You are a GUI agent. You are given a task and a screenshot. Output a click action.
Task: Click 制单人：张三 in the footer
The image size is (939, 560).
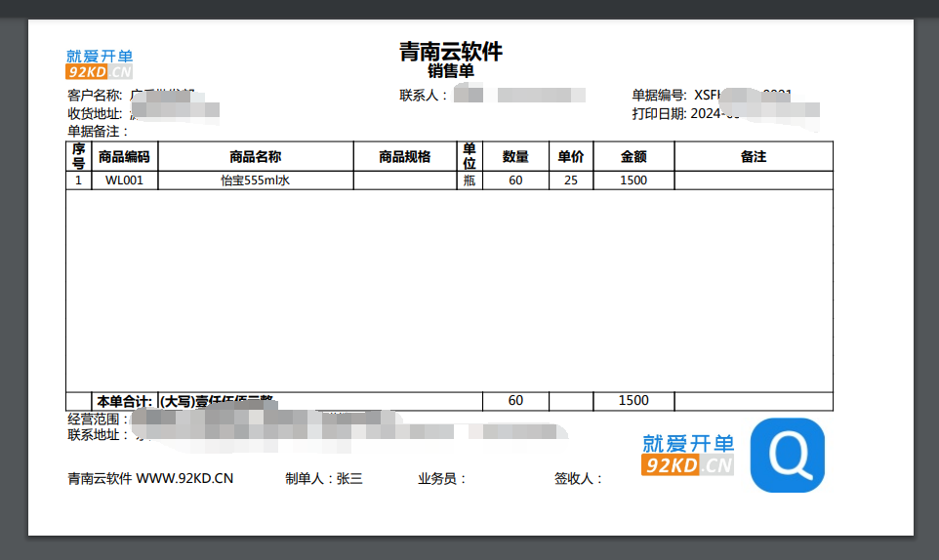pyautogui.click(x=324, y=479)
